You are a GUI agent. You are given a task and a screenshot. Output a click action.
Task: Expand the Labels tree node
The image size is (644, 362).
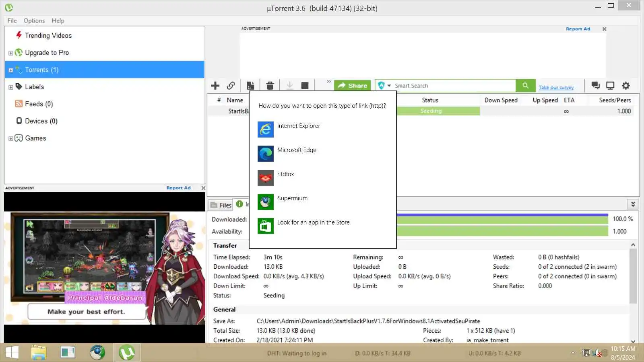(11, 87)
